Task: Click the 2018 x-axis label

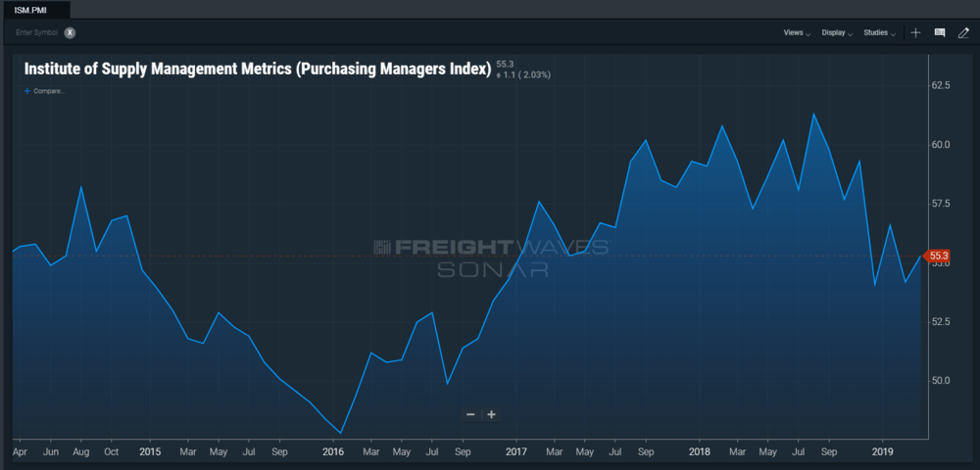Action: pos(700,450)
